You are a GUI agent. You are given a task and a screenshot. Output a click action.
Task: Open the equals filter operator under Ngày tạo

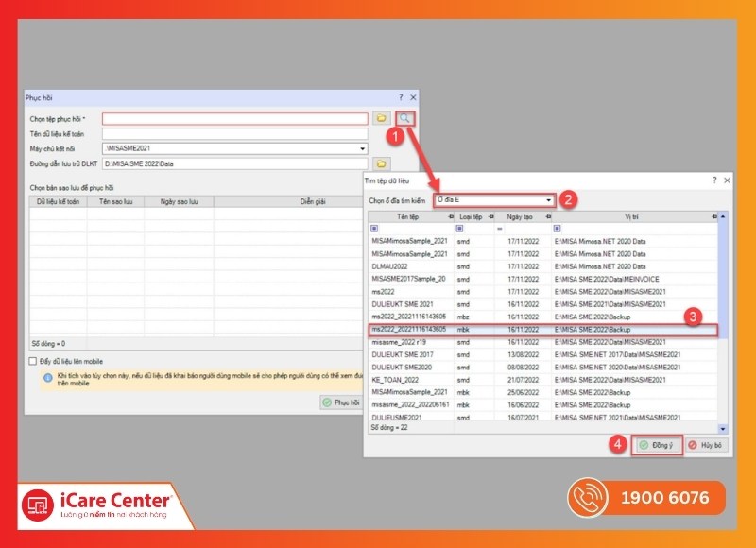500,229
